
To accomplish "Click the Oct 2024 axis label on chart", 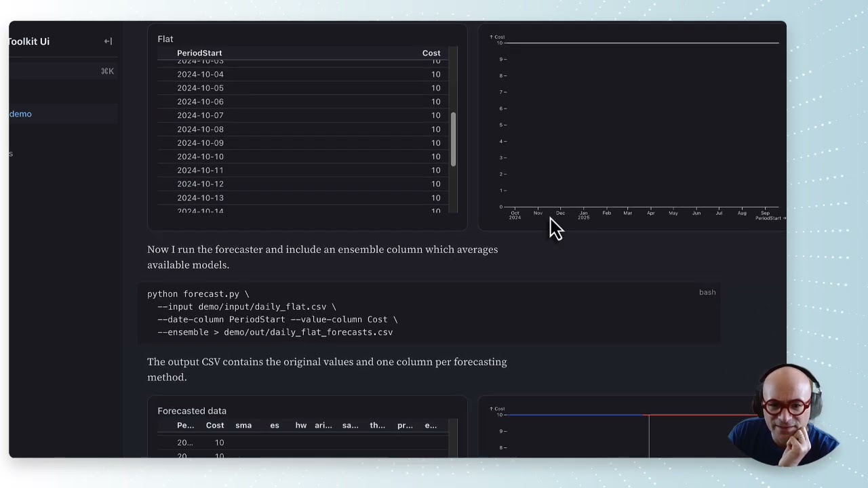I will click(x=515, y=215).
